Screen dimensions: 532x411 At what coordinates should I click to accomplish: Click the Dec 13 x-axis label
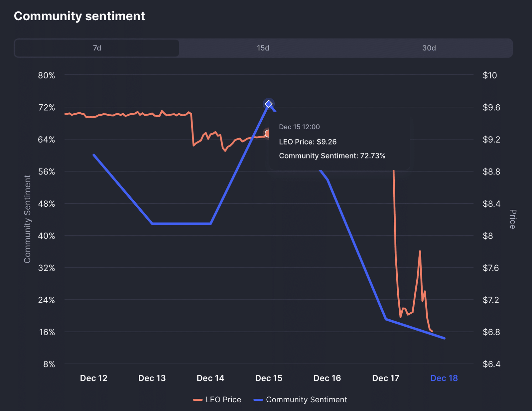(x=152, y=378)
